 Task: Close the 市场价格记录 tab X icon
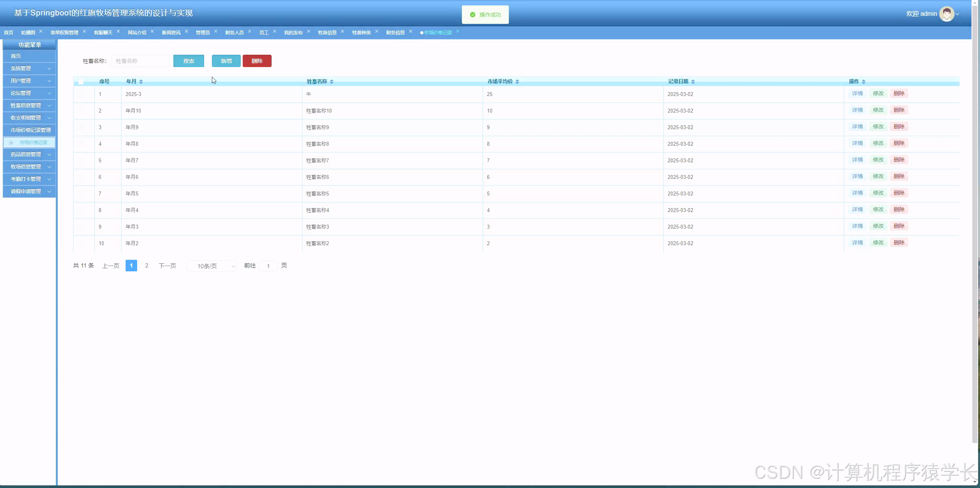[458, 31]
